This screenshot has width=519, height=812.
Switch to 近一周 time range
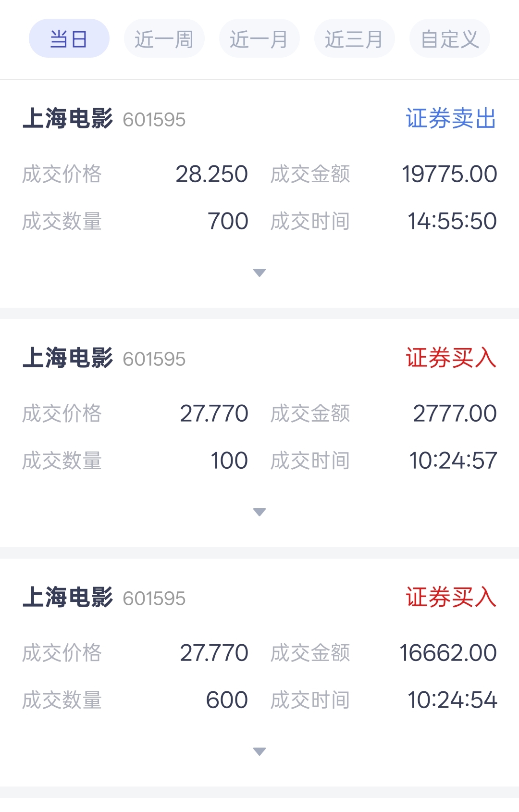coord(164,38)
